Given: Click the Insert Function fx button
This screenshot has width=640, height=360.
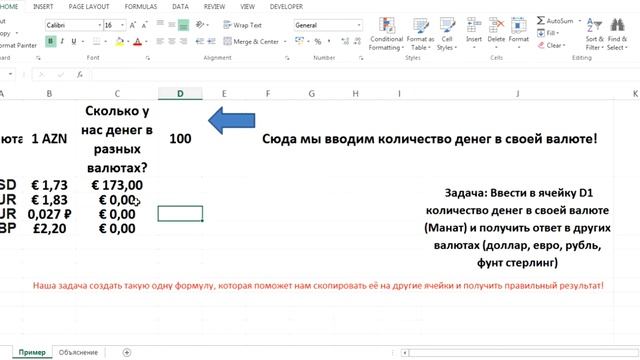Looking at the screenshot, I should 80,74.
